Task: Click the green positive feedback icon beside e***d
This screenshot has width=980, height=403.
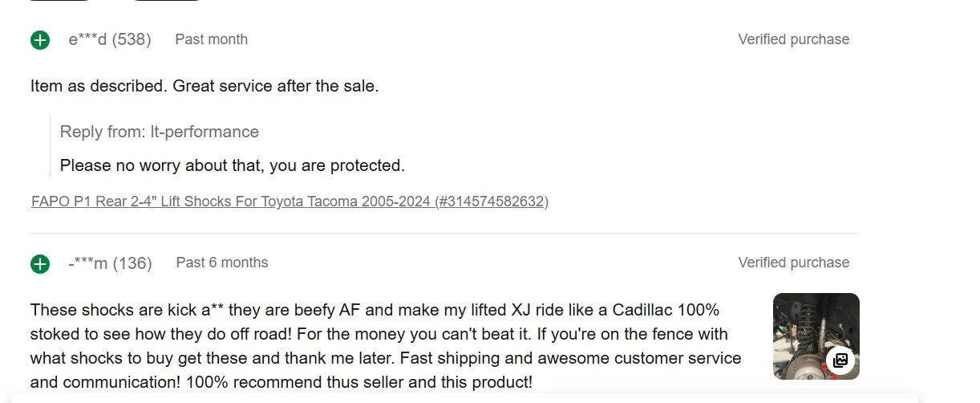Action: point(40,39)
